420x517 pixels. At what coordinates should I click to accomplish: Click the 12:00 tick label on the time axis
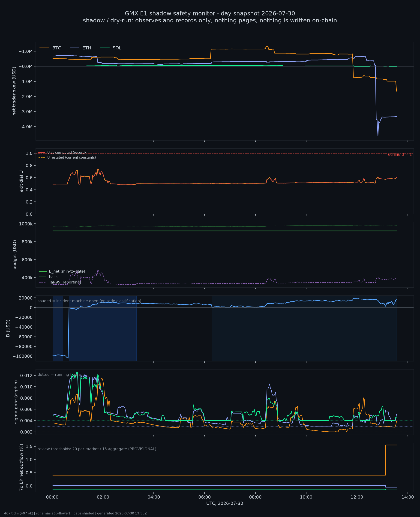(x=357, y=497)
